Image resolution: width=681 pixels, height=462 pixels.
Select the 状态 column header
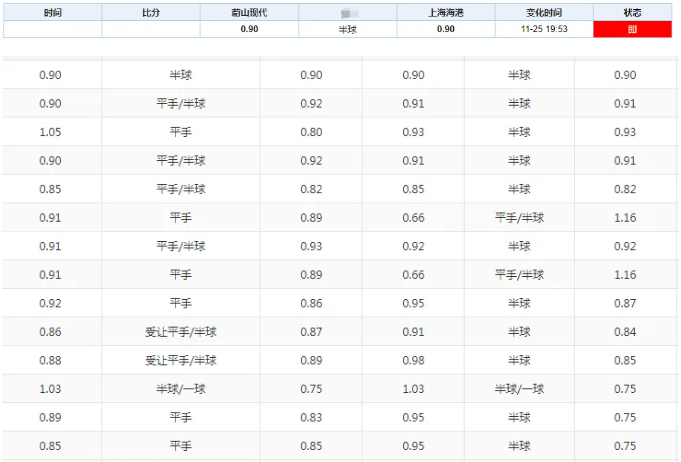tap(632, 13)
